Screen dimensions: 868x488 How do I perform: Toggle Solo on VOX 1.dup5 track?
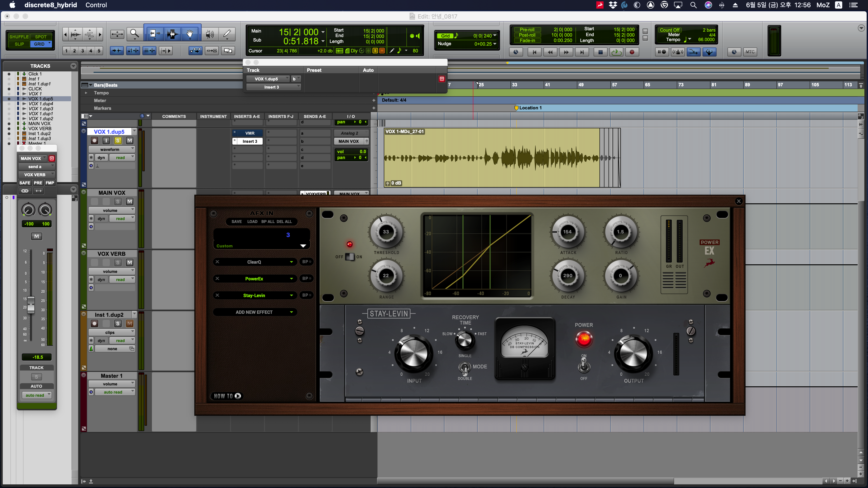pos(118,141)
